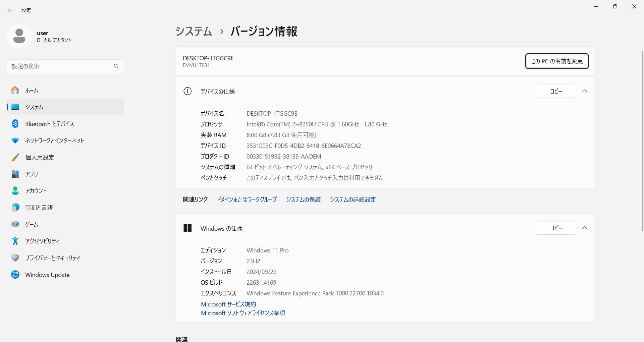This screenshot has width=644, height=342.
Task: Click the 設定 window title text
Action: [x=26, y=10]
